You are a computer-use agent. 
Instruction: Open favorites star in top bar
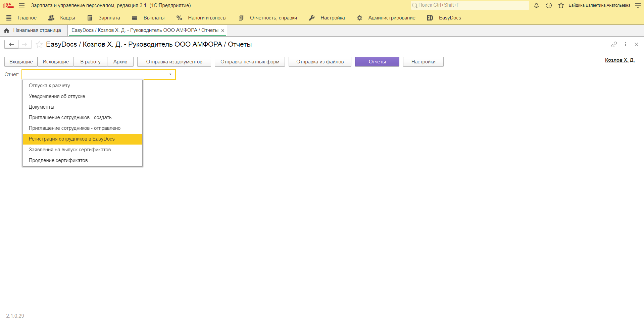(x=561, y=5)
